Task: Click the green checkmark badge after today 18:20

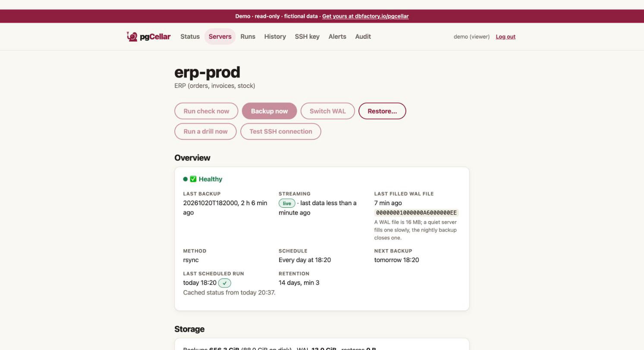Action: click(225, 283)
